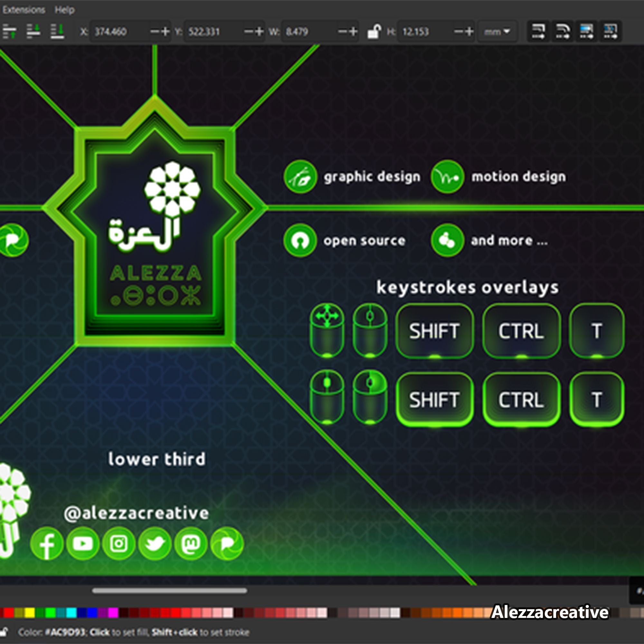The height and width of the screenshot is (644, 644).
Task: Decrement the height value with minus button
Action: pos(458,32)
